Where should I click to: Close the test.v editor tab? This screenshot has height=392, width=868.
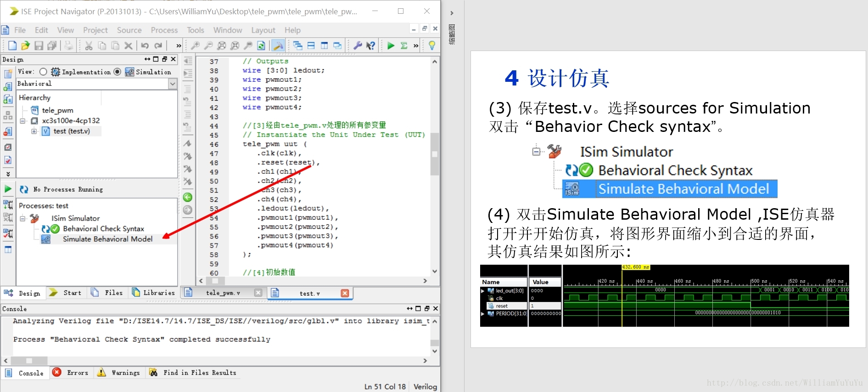[x=345, y=293]
